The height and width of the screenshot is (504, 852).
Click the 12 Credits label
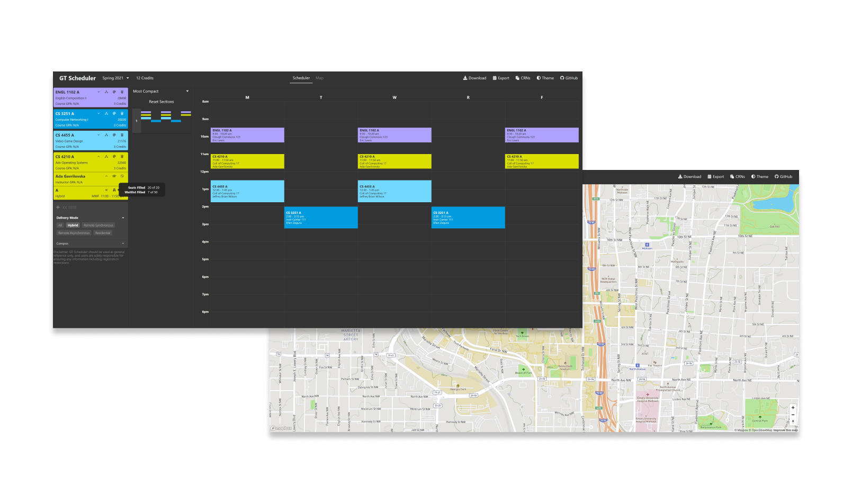click(x=145, y=78)
